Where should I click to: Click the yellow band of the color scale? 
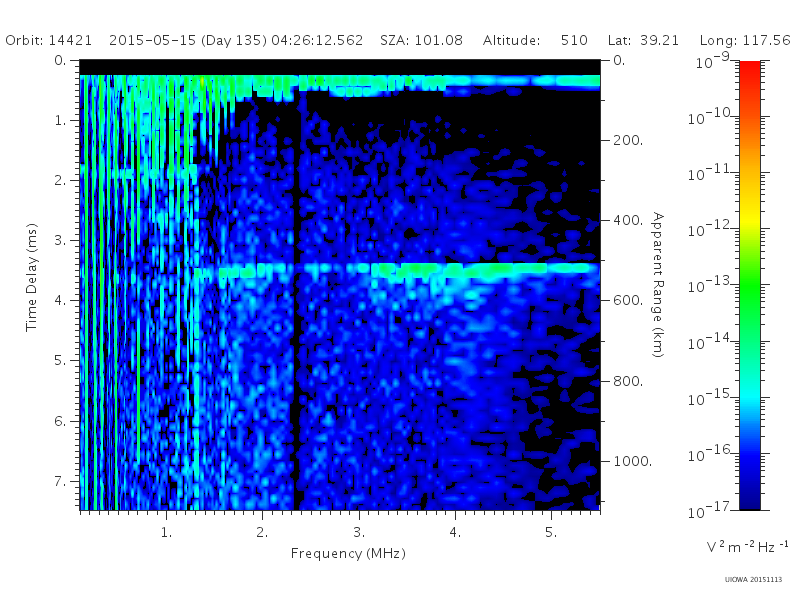tap(749, 219)
